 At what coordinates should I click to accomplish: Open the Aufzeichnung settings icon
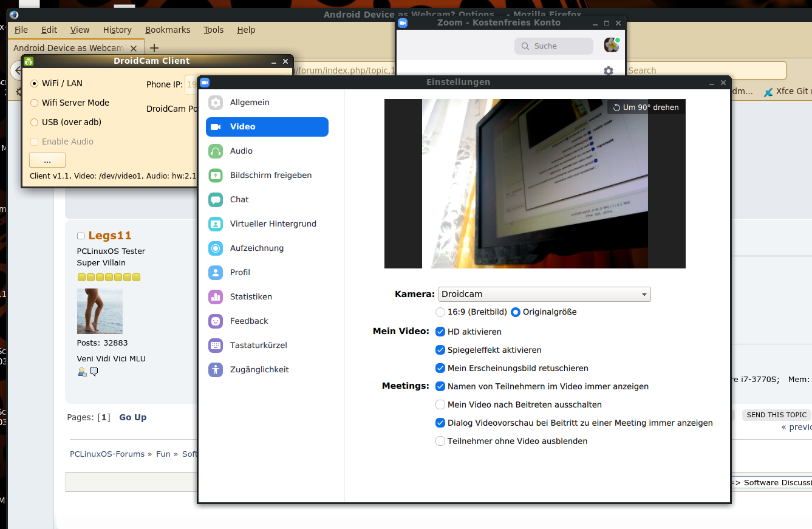[216, 248]
